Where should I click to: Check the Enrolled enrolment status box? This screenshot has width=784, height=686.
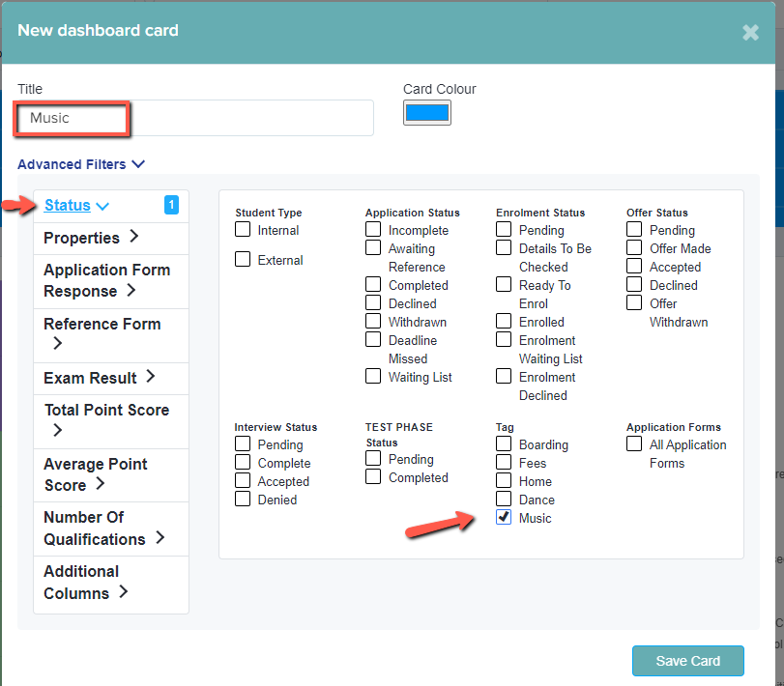[504, 321]
